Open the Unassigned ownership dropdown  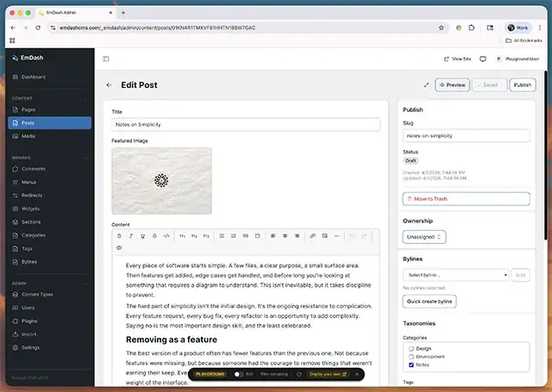tap(424, 237)
